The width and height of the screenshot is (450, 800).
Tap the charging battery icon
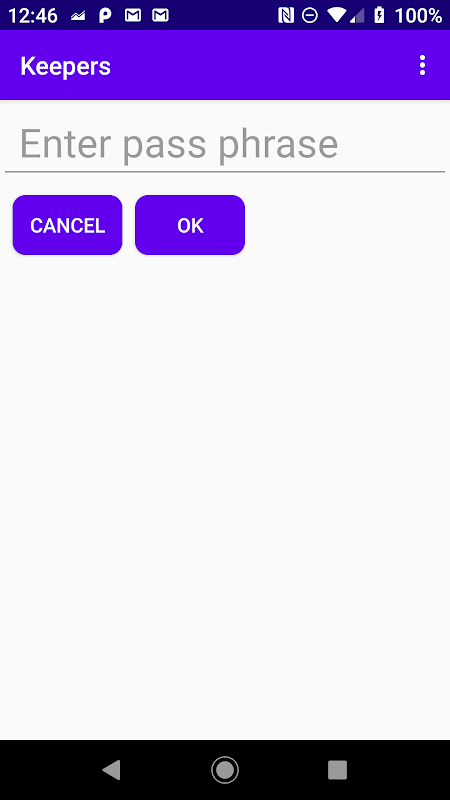379,15
